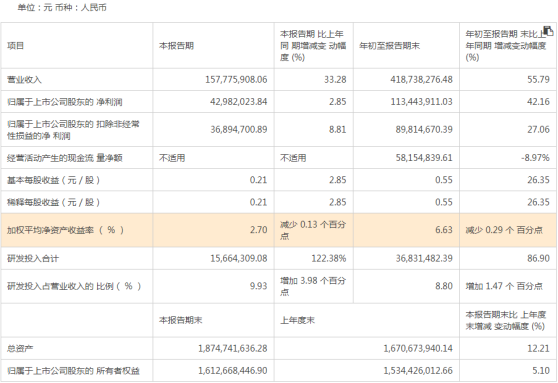Select the 营业收入 row label

click(24, 79)
